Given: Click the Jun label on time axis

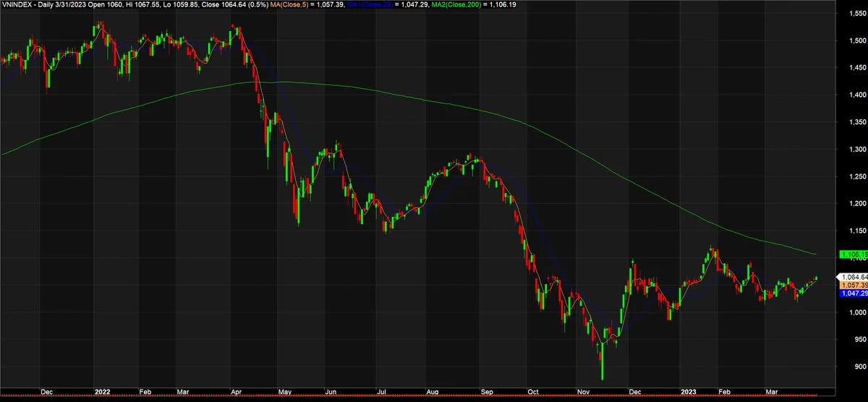Looking at the screenshot, I should [x=331, y=391].
